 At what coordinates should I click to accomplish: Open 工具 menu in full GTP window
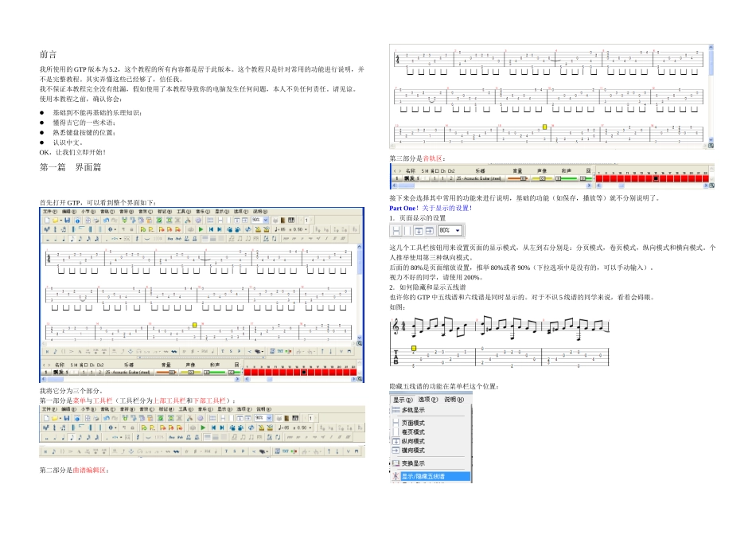coord(184,212)
